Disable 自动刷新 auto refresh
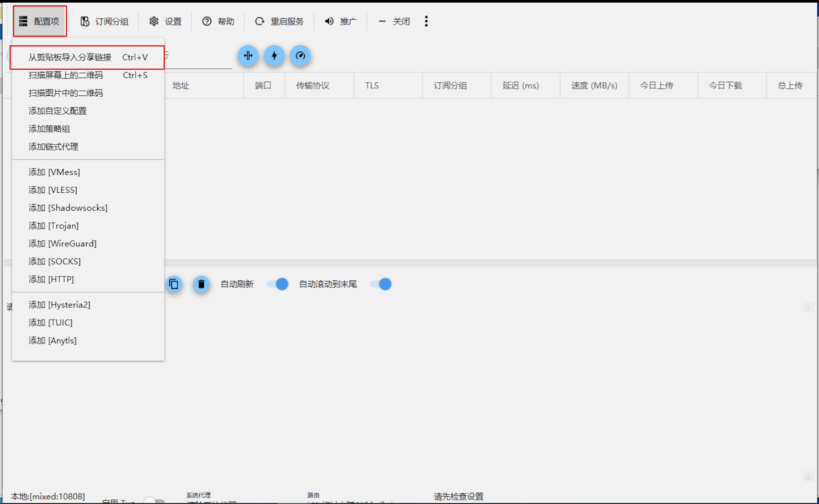The height and width of the screenshot is (504, 819). pyautogui.click(x=277, y=284)
